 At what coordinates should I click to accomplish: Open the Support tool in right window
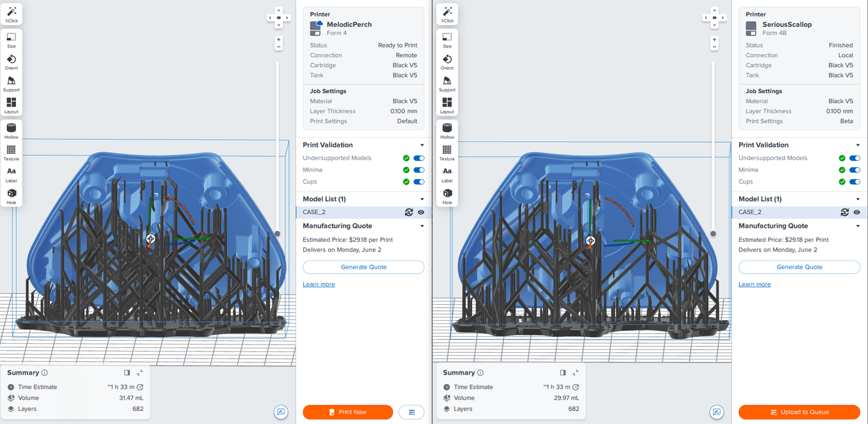pyautogui.click(x=447, y=83)
